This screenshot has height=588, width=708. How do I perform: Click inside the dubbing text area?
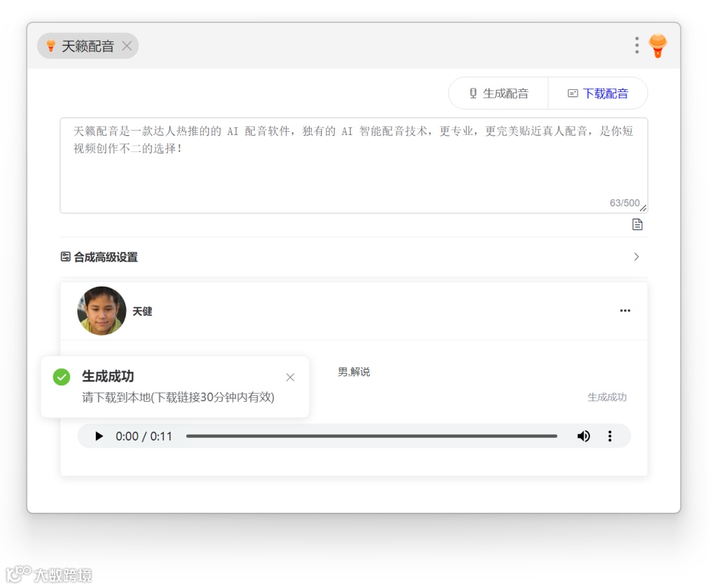353,165
